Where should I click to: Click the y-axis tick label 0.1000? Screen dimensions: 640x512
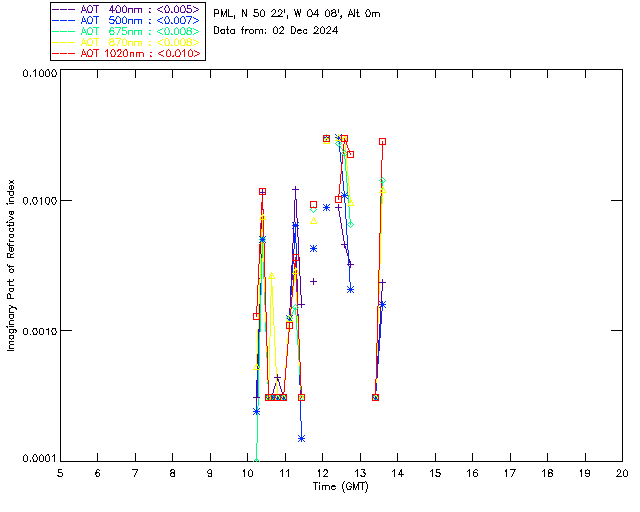pyautogui.click(x=40, y=73)
